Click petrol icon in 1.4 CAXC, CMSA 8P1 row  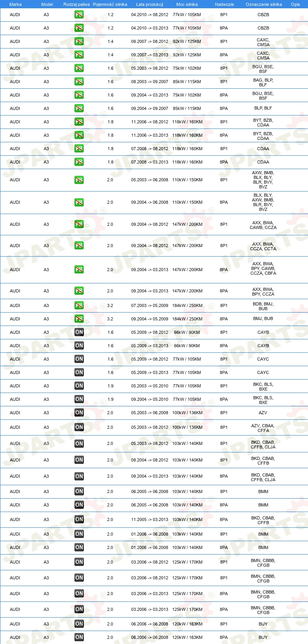pyautogui.click(x=79, y=41)
